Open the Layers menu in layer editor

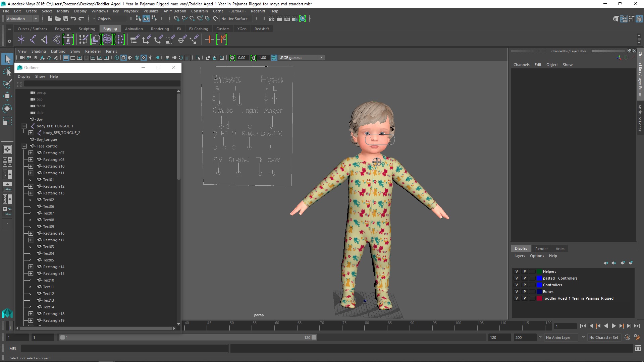coord(520,256)
